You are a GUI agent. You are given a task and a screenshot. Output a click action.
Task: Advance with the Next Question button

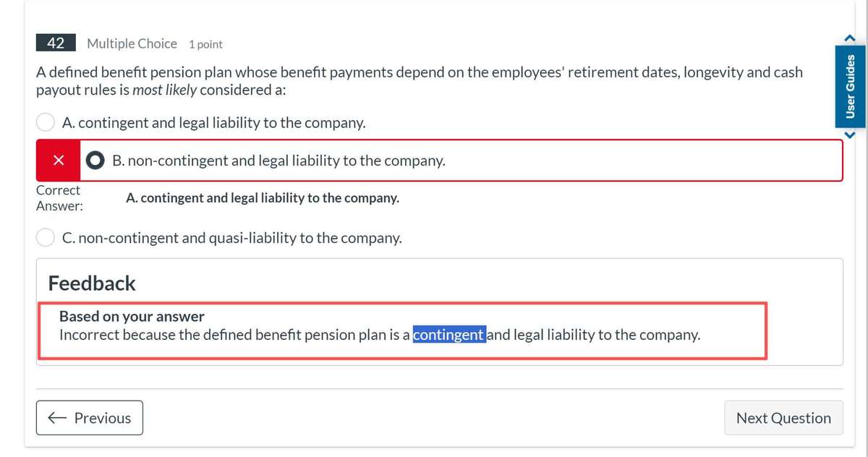pyautogui.click(x=783, y=418)
